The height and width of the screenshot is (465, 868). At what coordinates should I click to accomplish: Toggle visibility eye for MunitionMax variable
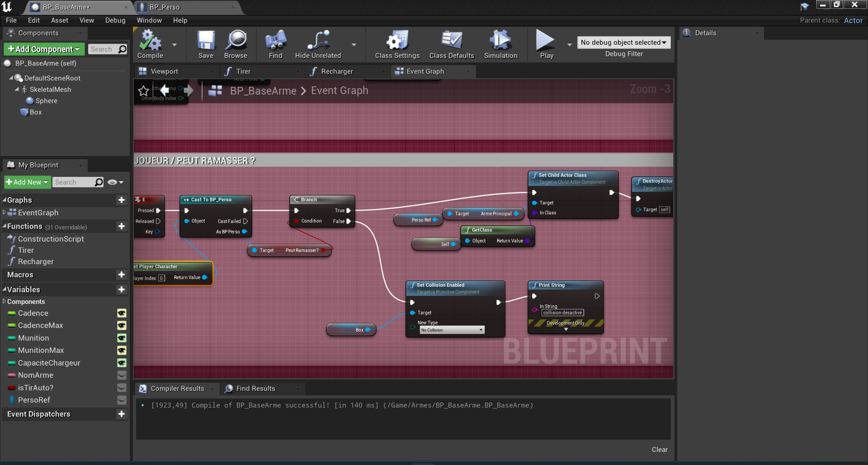point(122,350)
